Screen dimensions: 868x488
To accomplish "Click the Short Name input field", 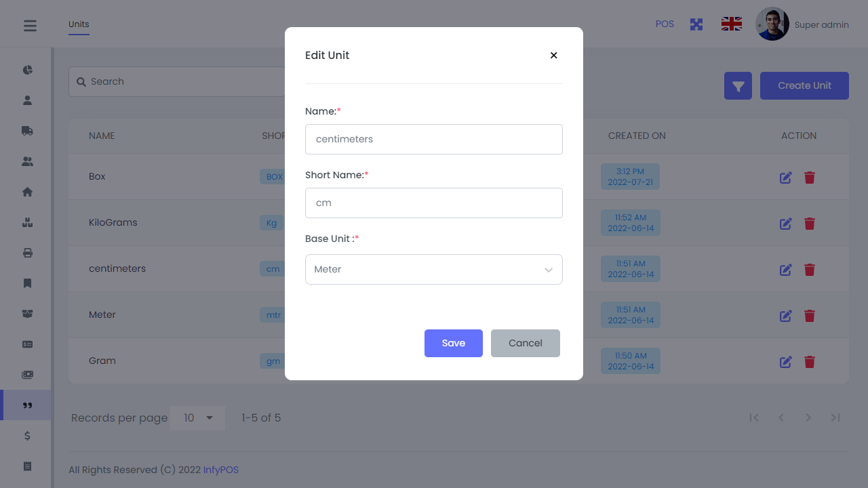I will pos(433,203).
